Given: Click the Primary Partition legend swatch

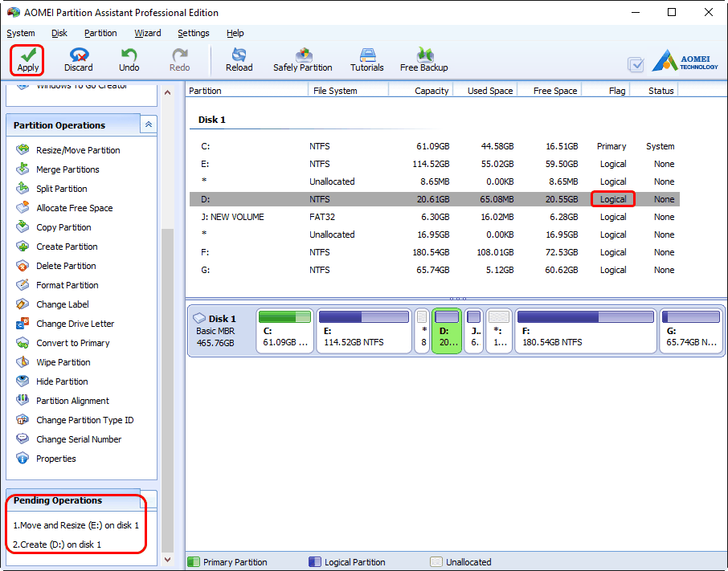Looking at the screenshot, I should [x=193, y=561].
